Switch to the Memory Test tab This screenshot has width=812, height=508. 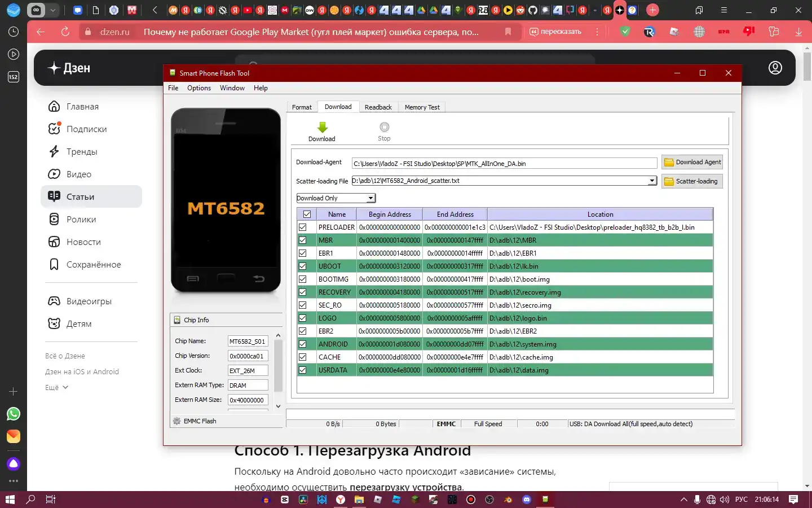[x=422, y=107]
